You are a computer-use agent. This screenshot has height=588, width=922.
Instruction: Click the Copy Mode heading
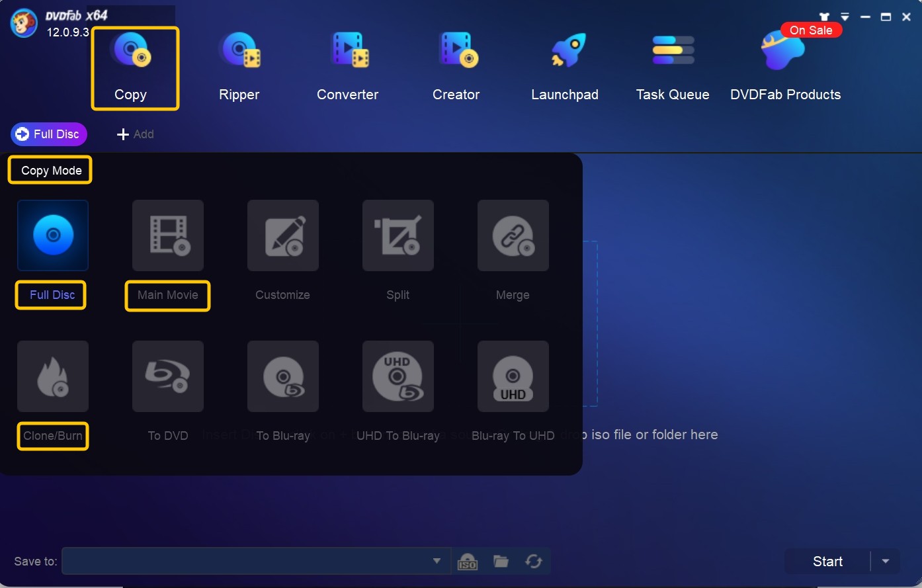pyautogui.click(x=52, y=171)
